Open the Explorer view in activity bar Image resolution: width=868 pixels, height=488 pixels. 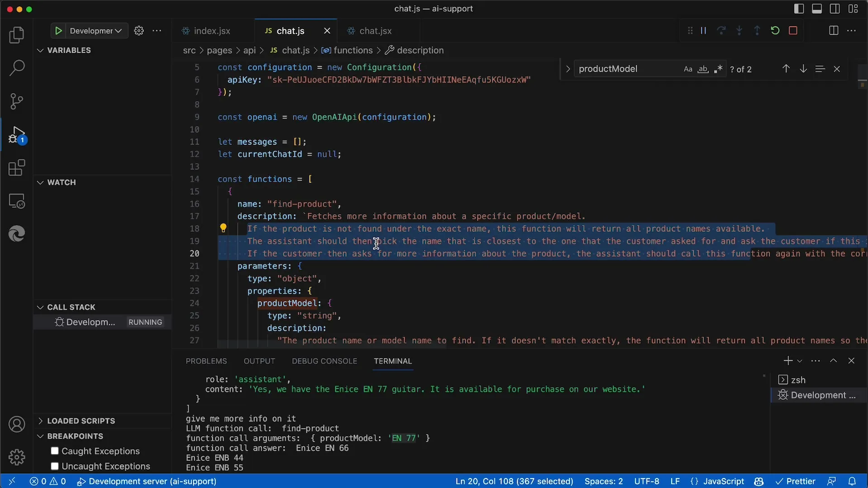pyautogui.click(x=17, y=35)
